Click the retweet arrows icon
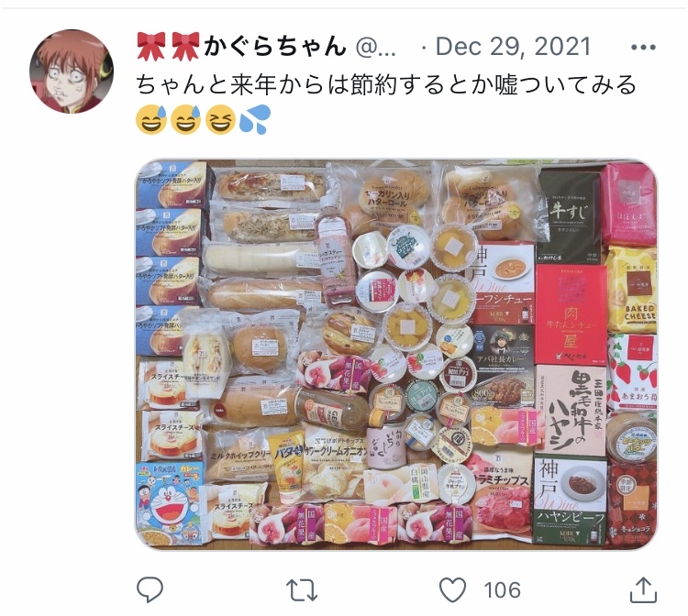The image size is (688, 616). [302, 590]
